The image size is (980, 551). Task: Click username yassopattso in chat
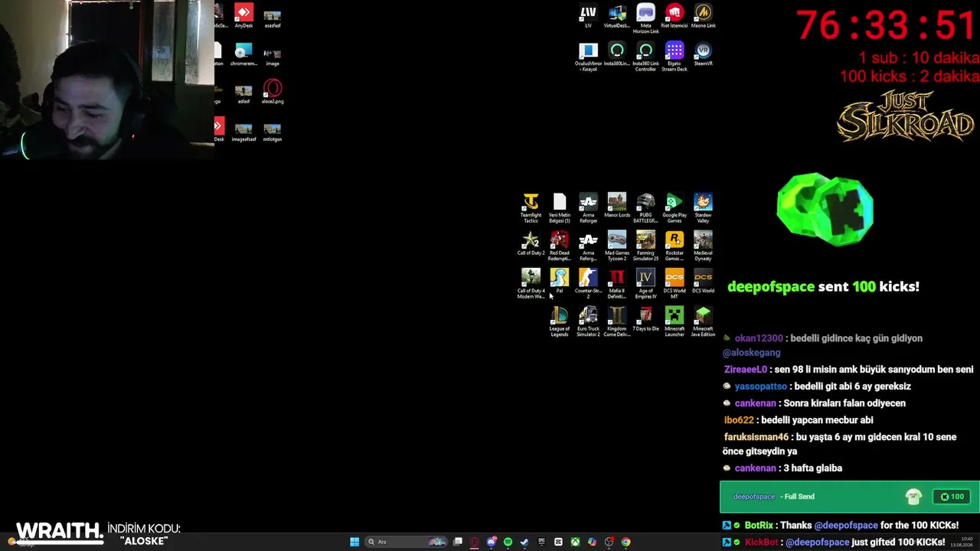pyautogui.click(x=761, y=386)
